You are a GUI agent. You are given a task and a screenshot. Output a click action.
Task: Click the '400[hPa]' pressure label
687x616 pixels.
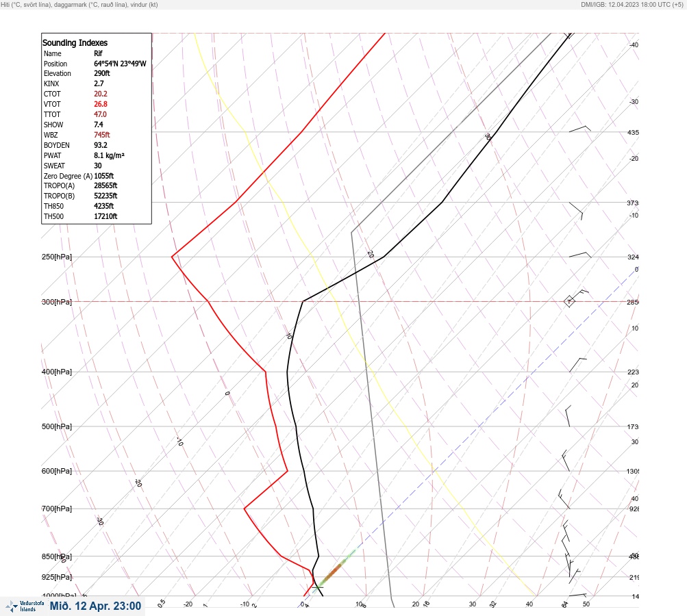(57, 372)
